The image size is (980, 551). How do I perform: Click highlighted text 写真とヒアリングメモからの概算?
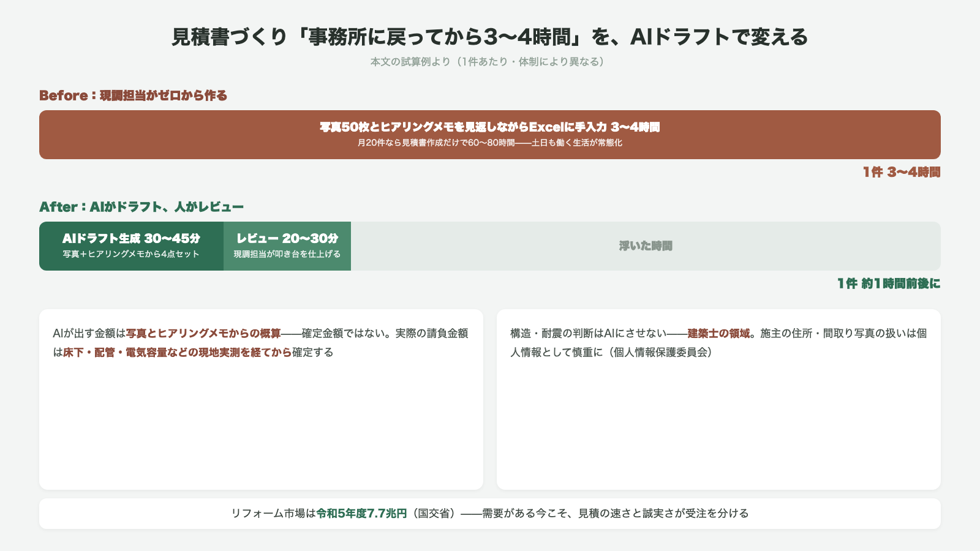[203, 334]
